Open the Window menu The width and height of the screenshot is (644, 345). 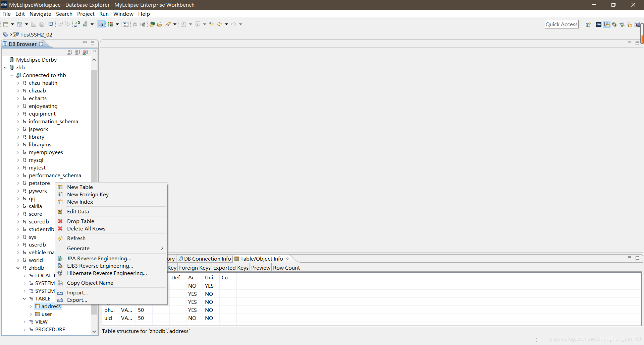coord(123,14)
